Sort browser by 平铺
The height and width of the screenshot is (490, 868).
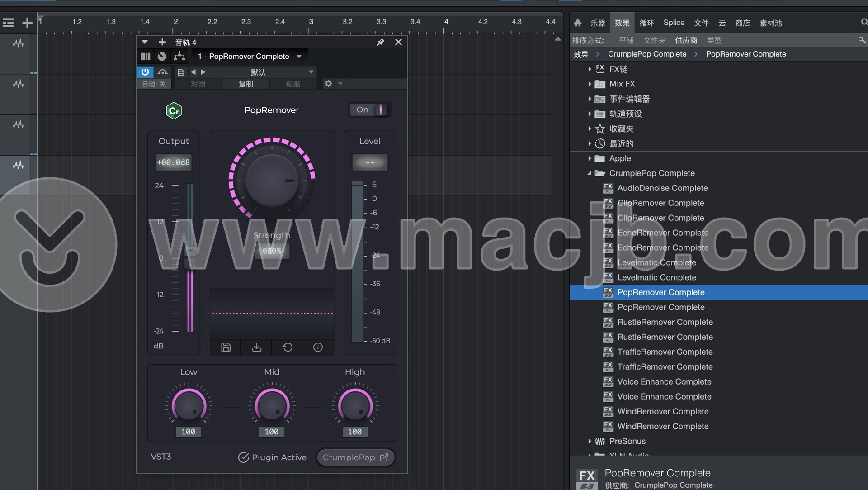[626, 40]
